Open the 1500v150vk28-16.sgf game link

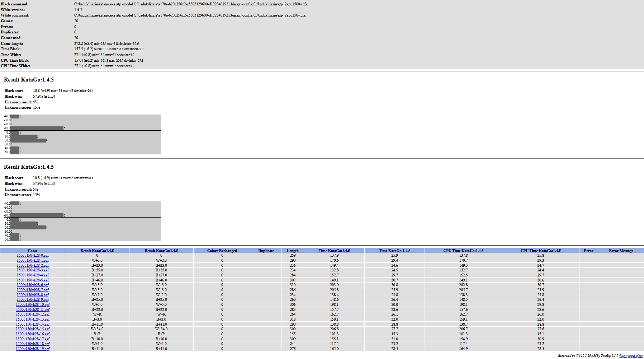(x=33, y=334)
